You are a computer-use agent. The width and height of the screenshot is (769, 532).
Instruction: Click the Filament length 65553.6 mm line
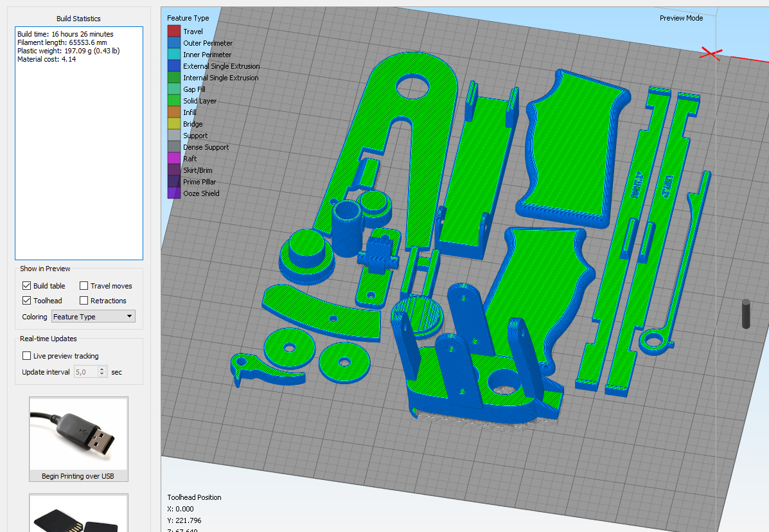click(x=62, y=42)
